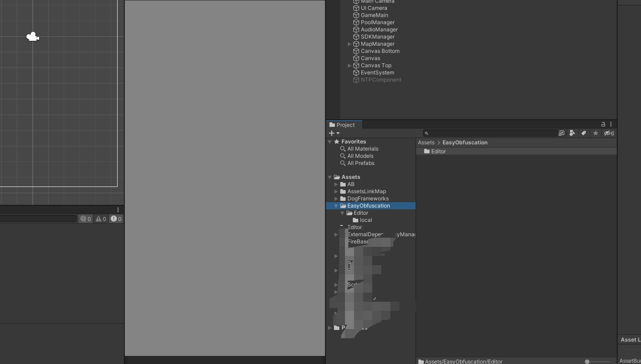The image size is (641, 364).
Task: Collapse the Assets root folder
Action: point(330,177)
